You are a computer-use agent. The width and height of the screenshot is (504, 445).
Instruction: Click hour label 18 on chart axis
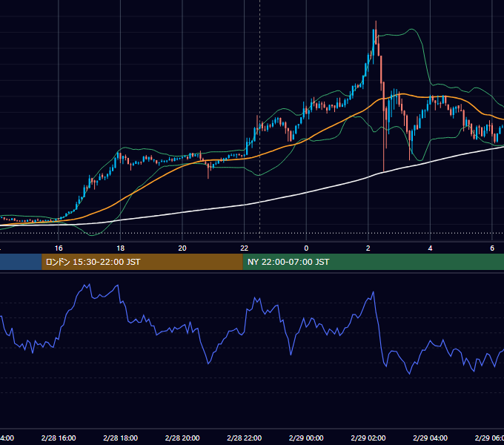point(121,248)
